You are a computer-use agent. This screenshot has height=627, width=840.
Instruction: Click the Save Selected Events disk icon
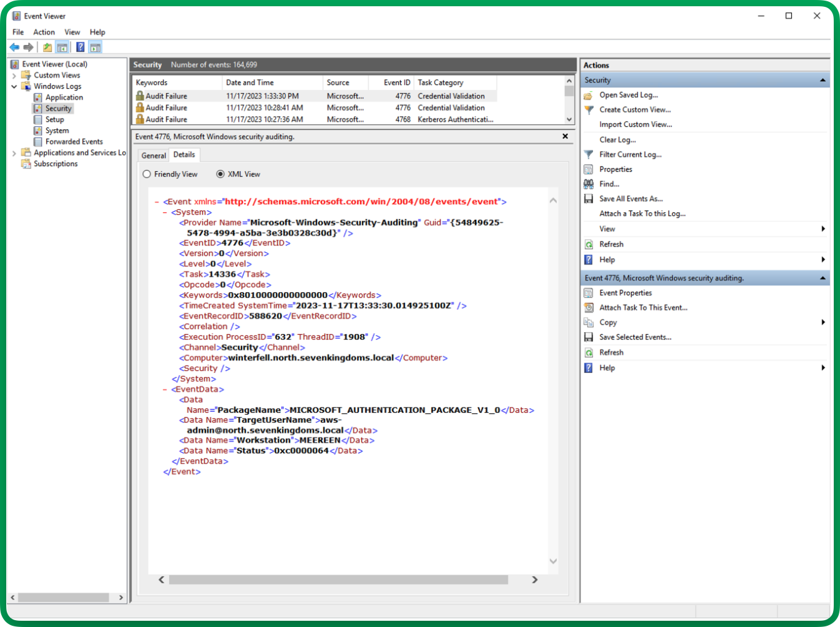[x=588, y=337]
